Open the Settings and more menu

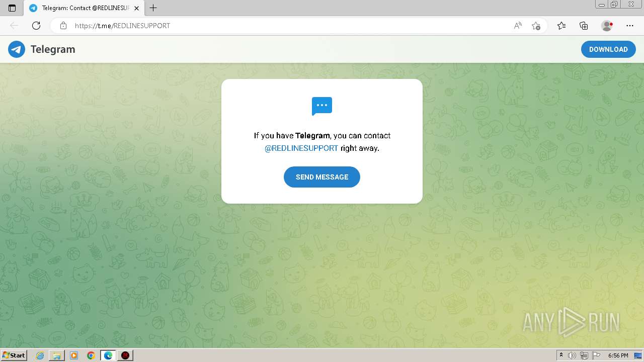[x=630, y=26]
